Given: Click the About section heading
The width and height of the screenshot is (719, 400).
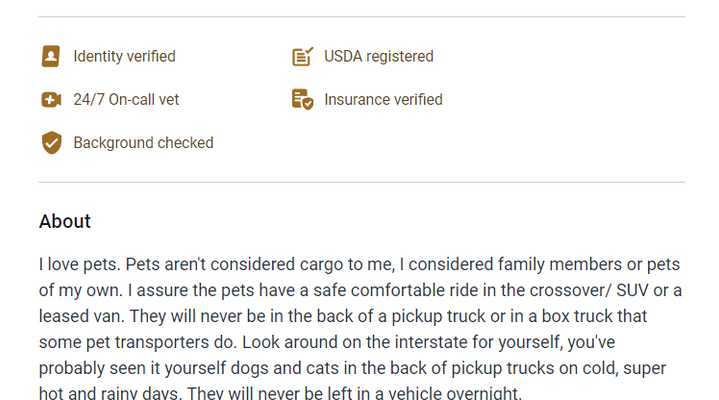Looking at the screenshot, I should click(x=65, y=221).
